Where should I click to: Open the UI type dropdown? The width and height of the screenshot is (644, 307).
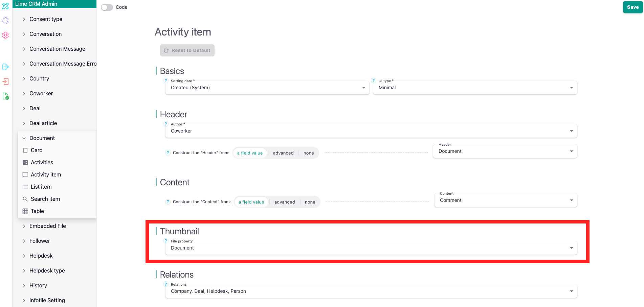(x=475, y=88)
